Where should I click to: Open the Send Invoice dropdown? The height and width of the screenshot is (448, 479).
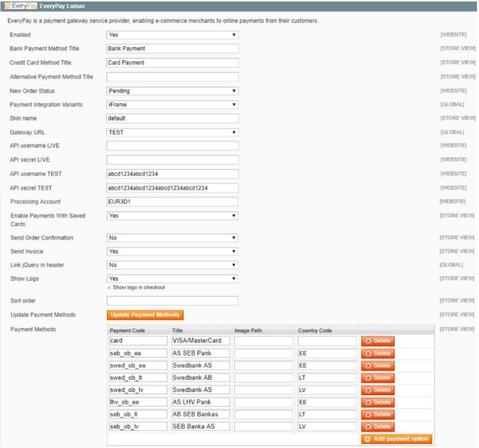pyautogui.click(x=172, y=252)
